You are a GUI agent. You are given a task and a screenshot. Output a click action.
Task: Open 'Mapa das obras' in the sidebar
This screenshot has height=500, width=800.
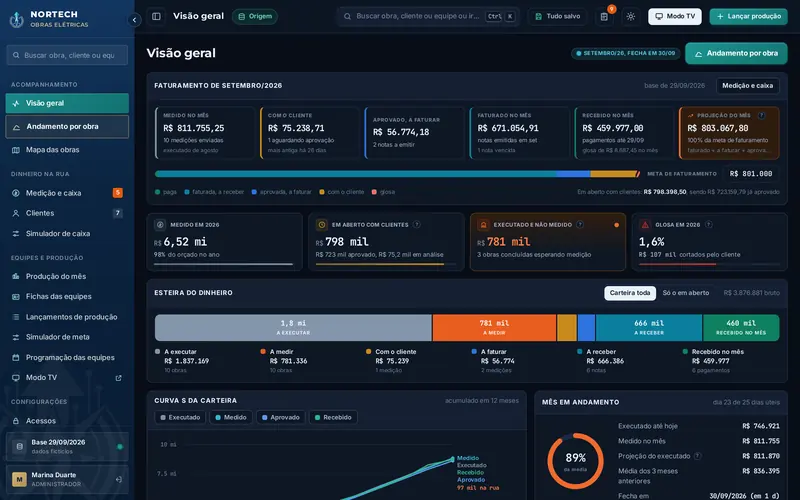[67, 150]
